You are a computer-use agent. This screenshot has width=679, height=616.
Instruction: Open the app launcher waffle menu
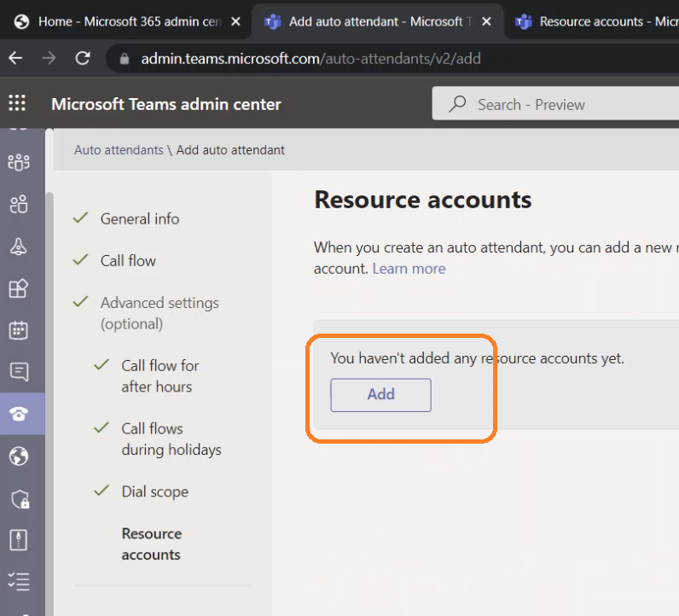[x=17, y=104]
